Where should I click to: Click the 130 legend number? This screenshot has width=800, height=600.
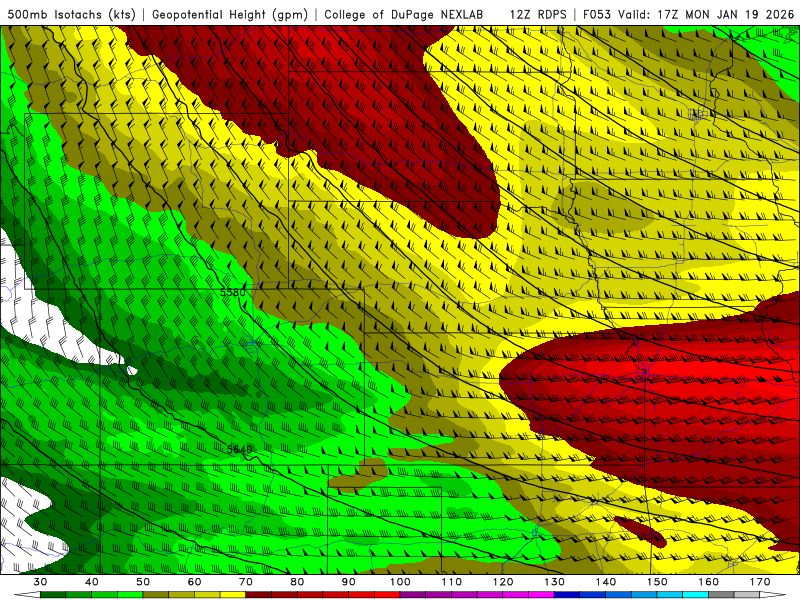(x=554, y=582)
